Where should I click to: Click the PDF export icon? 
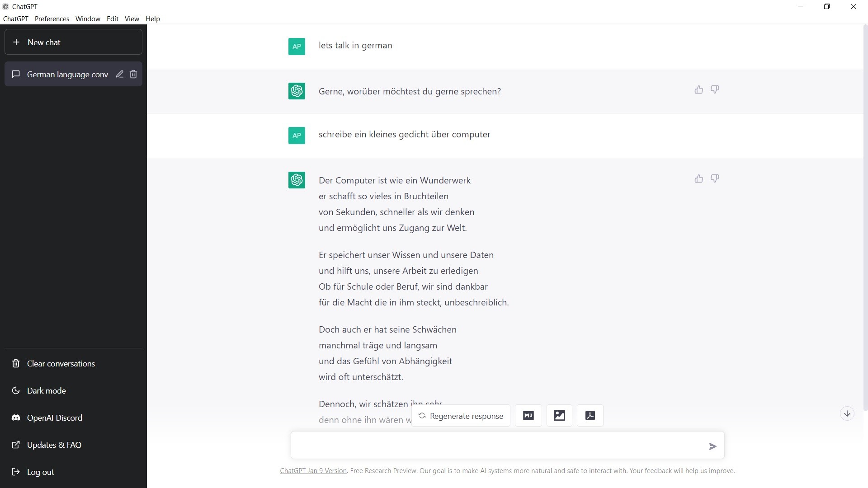click(590, 415)
